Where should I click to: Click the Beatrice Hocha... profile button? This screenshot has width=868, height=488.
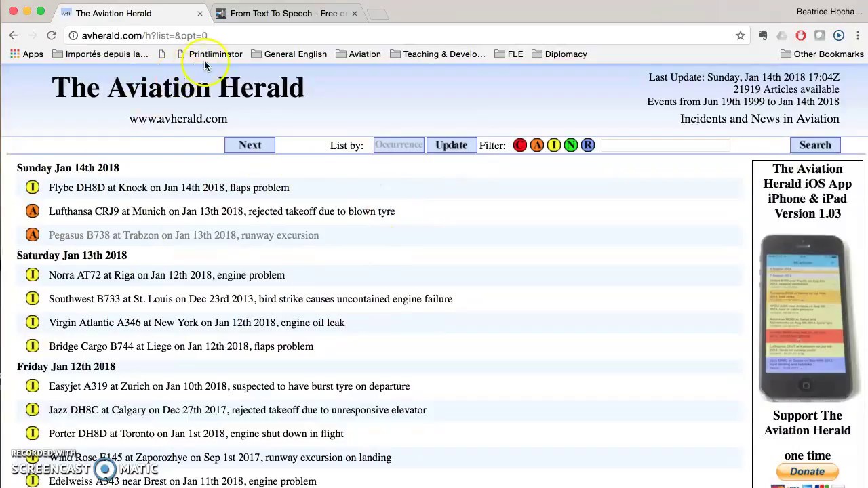[x=829, y=12]
